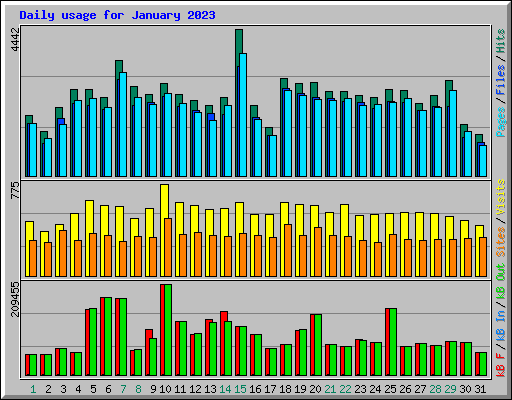Screen dimensions: 512x400
Task: Click day 1 on the x-axis
Action: pyautogui.click(x=33, y=389)
